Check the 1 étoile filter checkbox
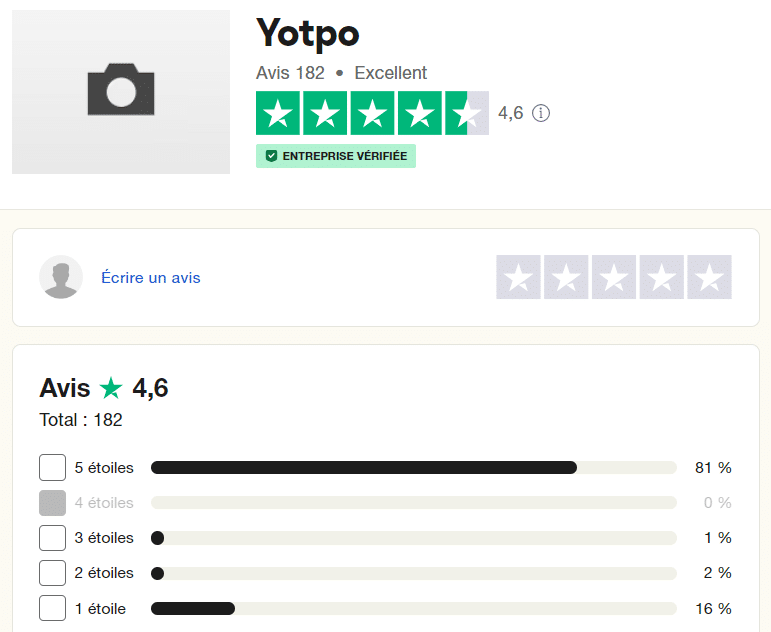 coord(53,608)
